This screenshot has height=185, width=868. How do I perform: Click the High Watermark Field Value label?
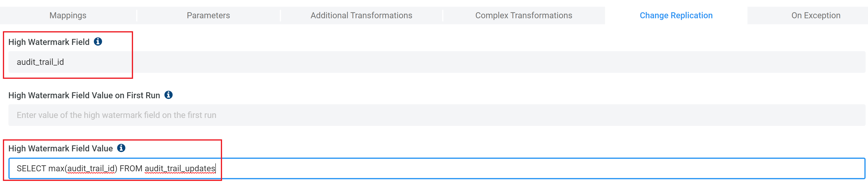61,149
